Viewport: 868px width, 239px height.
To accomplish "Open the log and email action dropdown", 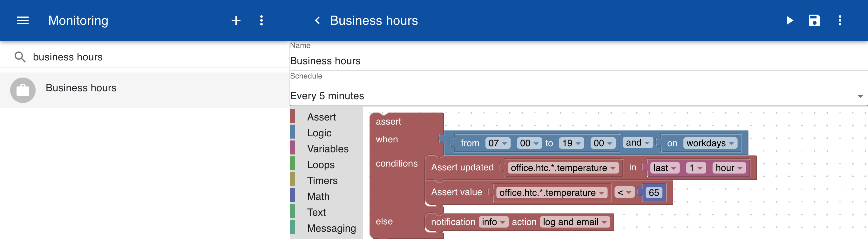I will (x=574, y=222).
